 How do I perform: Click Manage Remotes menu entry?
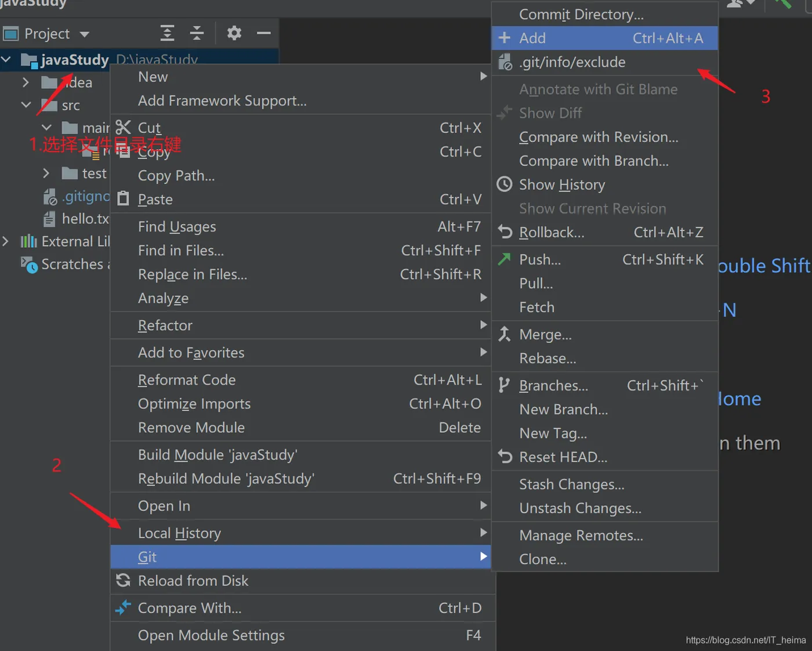[581, 536]
